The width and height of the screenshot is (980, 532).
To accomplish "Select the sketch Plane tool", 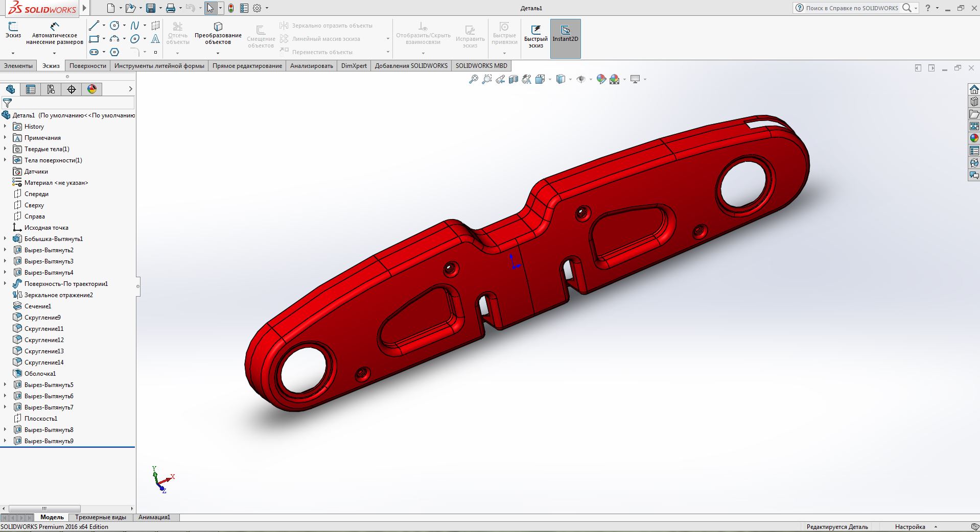I will [x=156, y=26].
